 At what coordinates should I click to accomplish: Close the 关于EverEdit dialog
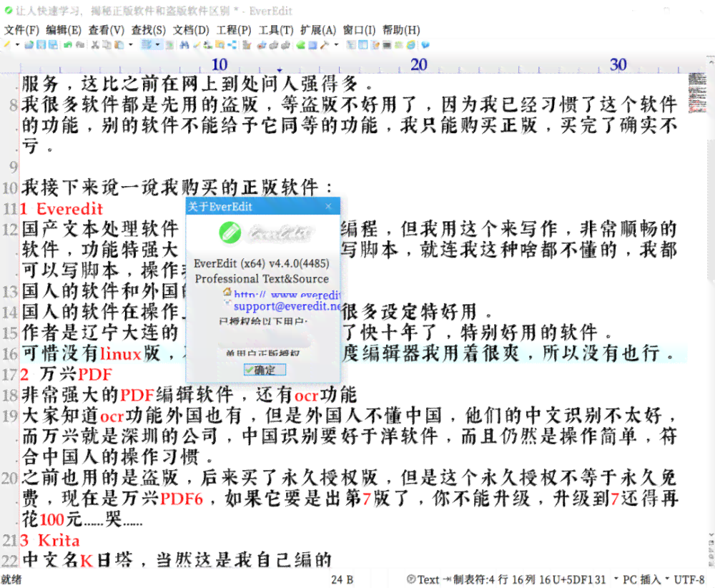328,207
